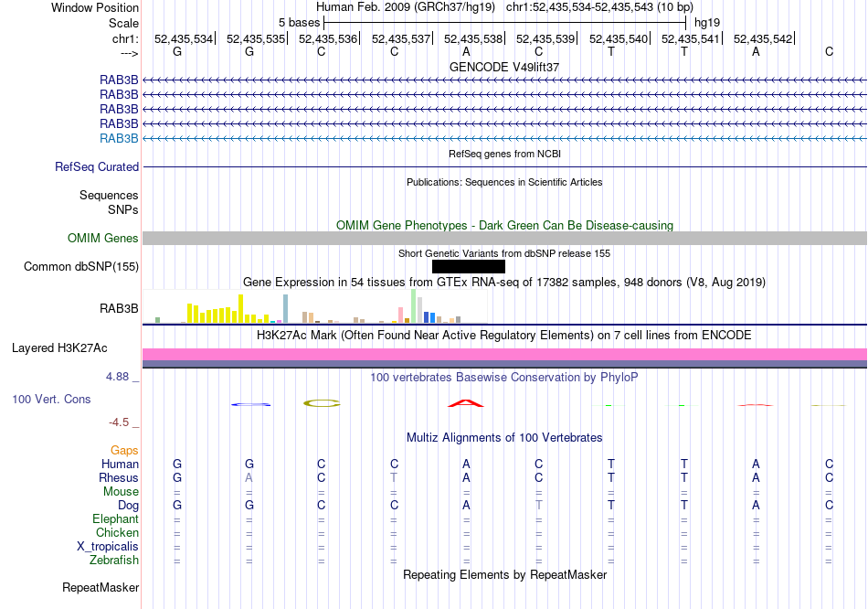Screen dimensions: 868x609
Task: Click the black dbSNP variant block
Action: (x=469, y=266)
